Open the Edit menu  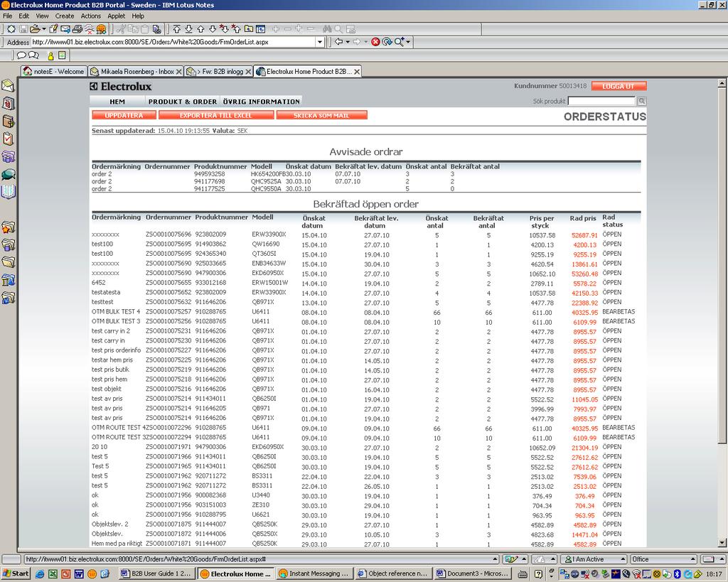click(x=24, y=16)
